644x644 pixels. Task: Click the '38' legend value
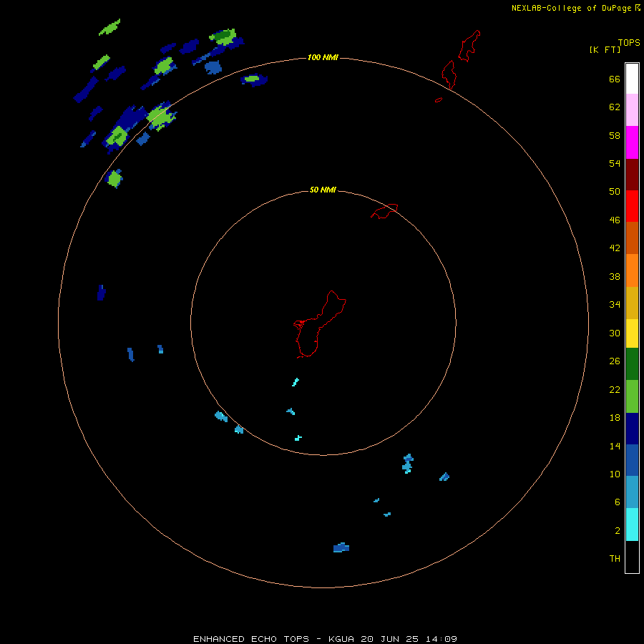(x=615, y=276)
